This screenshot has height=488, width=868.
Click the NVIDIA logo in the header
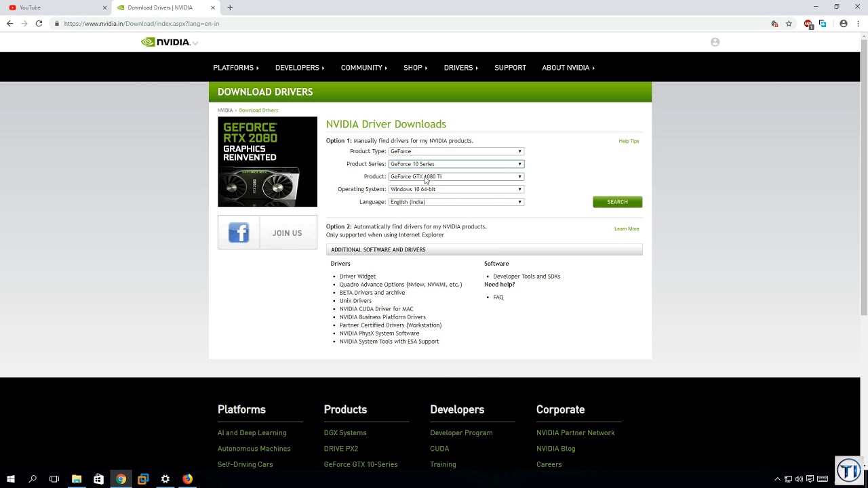[165, 42]
